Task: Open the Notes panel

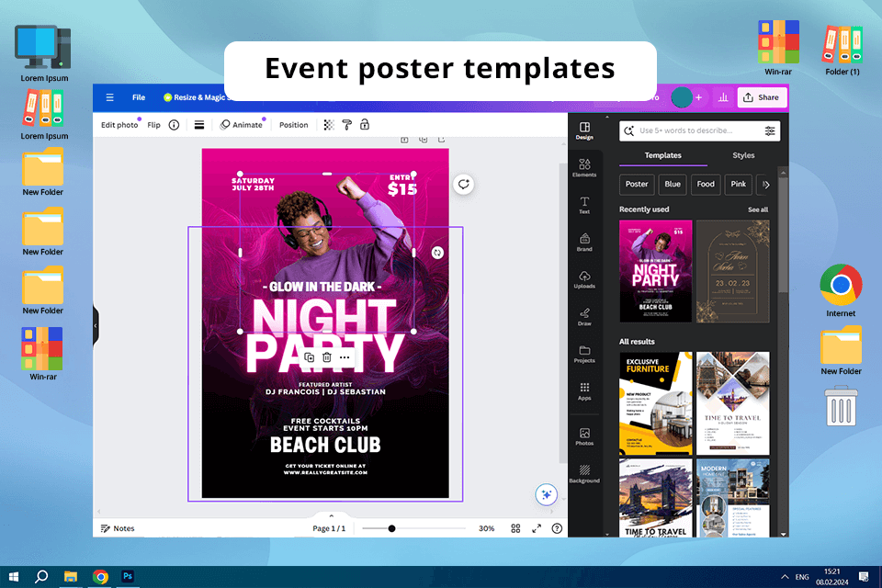Action: (118, 528)
